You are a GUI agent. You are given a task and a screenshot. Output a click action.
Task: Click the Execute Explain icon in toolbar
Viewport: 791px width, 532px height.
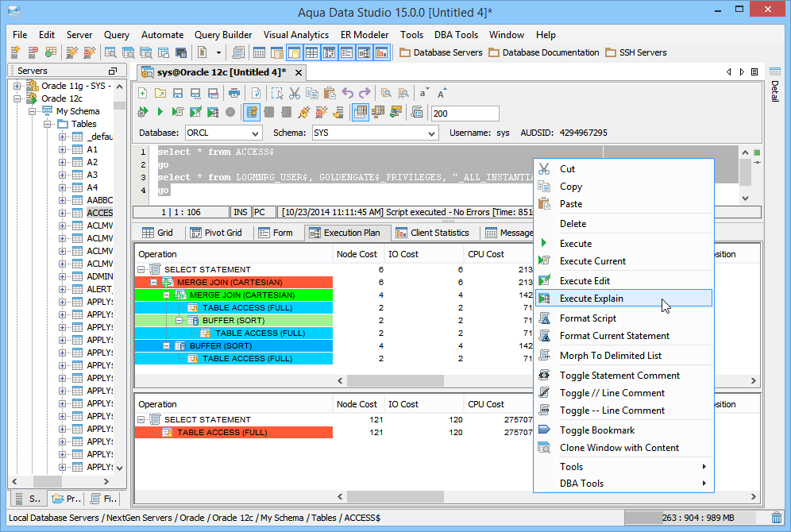[213, 112]
